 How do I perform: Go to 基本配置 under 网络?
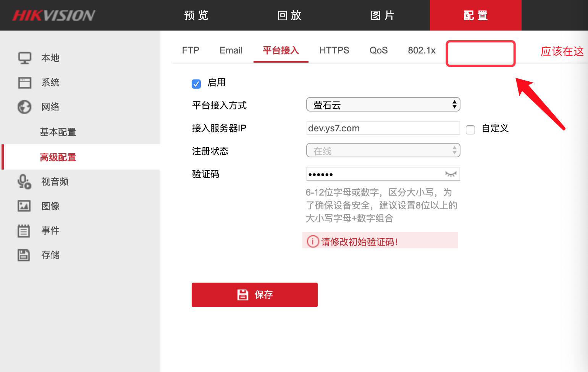point(58,132)
